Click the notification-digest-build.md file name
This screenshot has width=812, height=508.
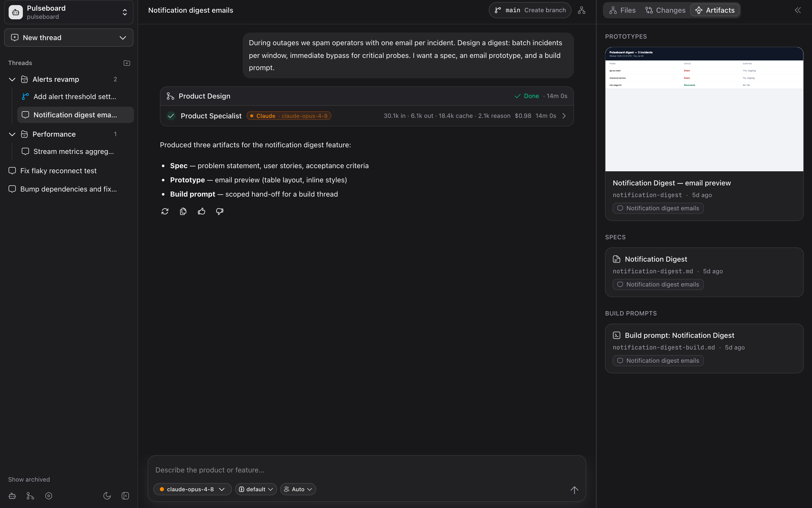(x=664, y=347)
